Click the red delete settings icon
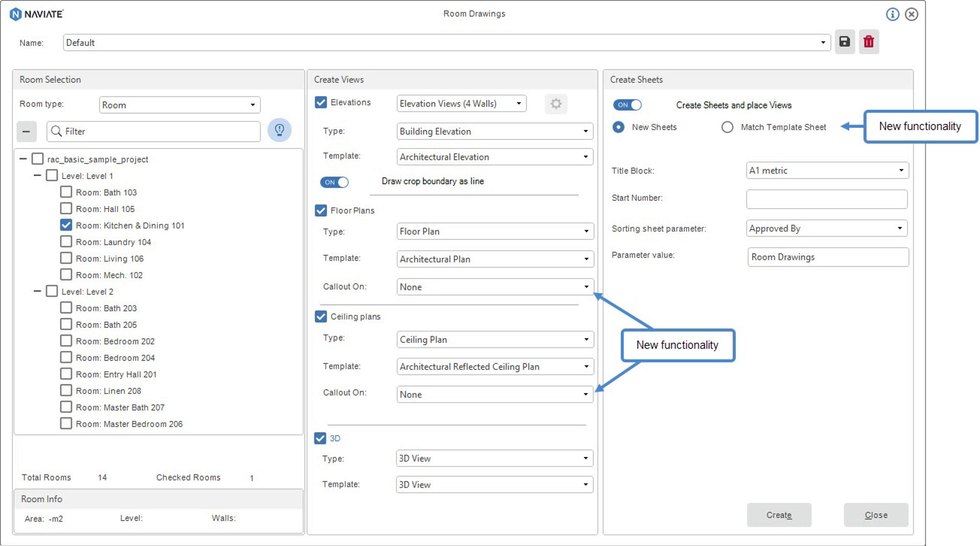This screenshot has height=546, width=980. [x=869, y=42]
